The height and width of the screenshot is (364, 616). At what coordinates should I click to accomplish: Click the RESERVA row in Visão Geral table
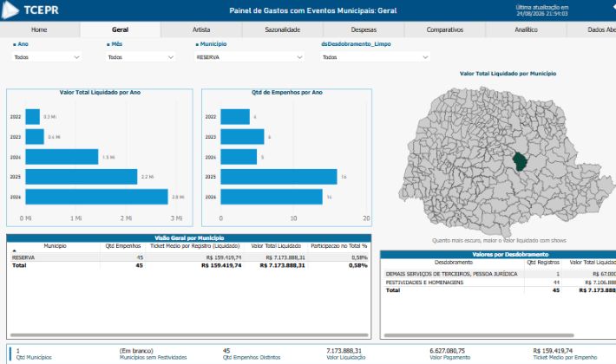189,257
